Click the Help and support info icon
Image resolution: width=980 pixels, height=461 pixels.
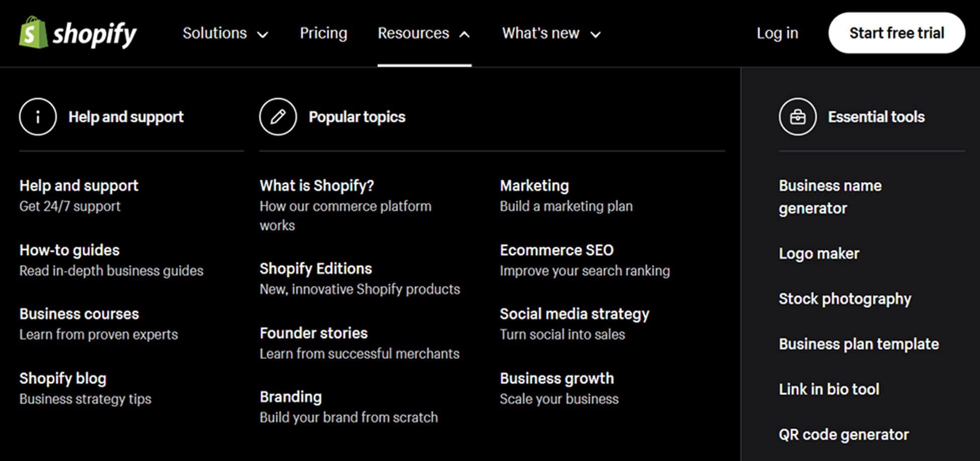click(x=38, y=117)
